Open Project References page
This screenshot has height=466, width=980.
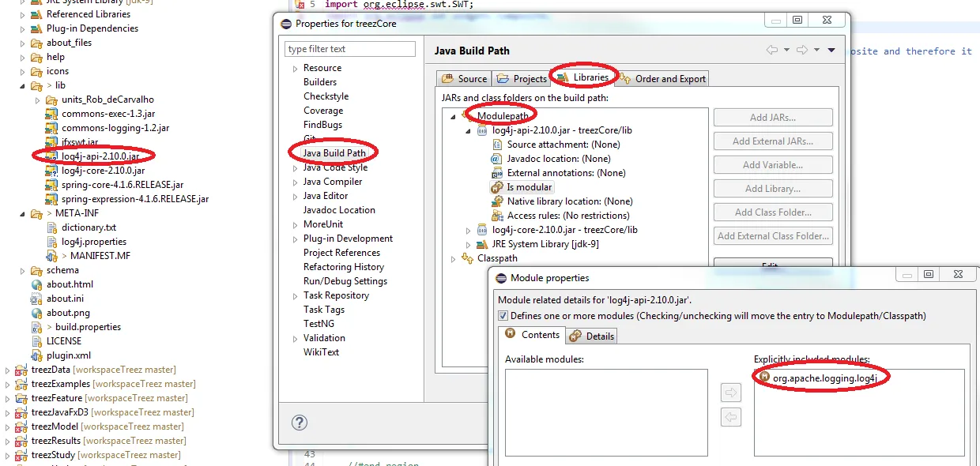click(x=341, y=253)
